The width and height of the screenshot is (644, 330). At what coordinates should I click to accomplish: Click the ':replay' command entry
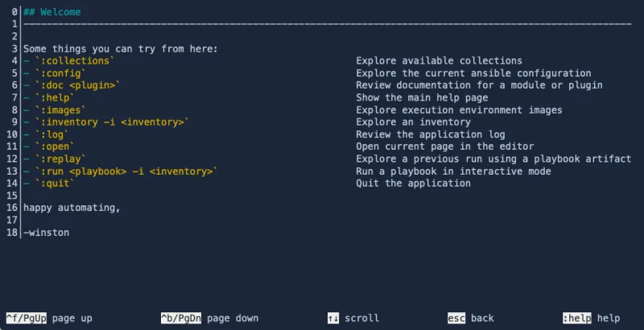pos(63,159)
